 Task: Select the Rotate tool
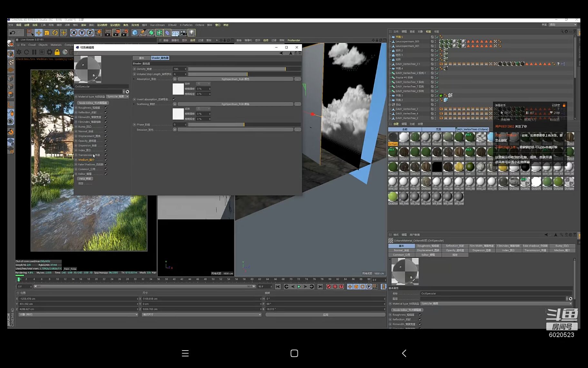(x=55, y=33)
